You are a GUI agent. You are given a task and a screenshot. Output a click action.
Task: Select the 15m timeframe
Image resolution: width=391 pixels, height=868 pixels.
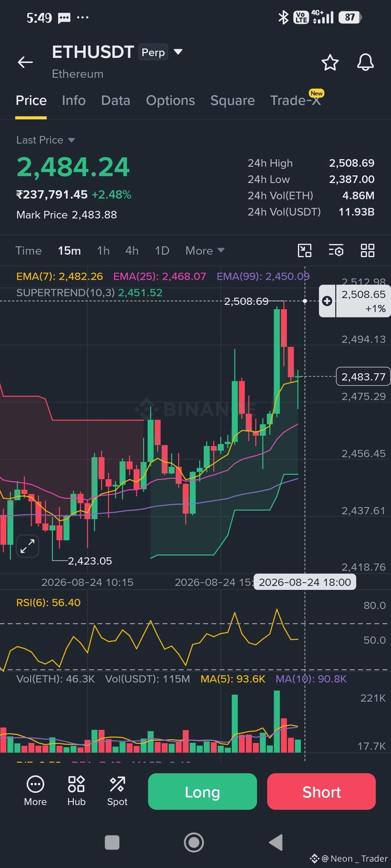click(x=70, y=251)
